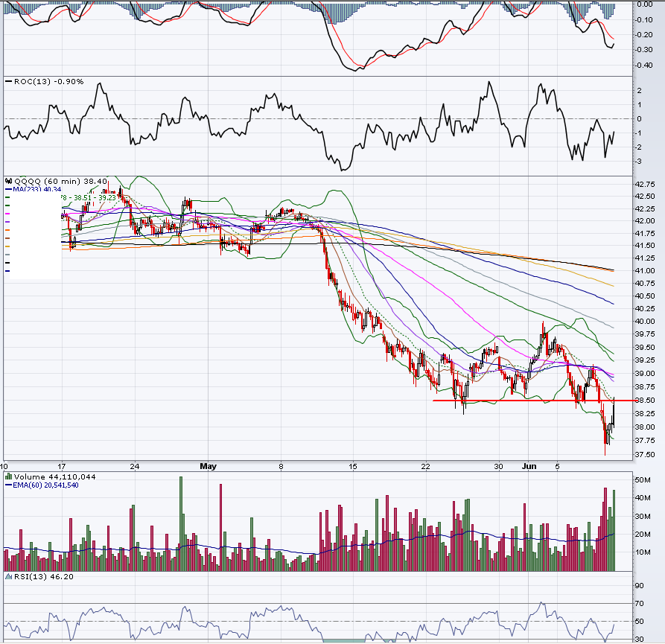This screenshot has width=665, height=644.
Task: Click the purple legend line marker
Action: 7,222
